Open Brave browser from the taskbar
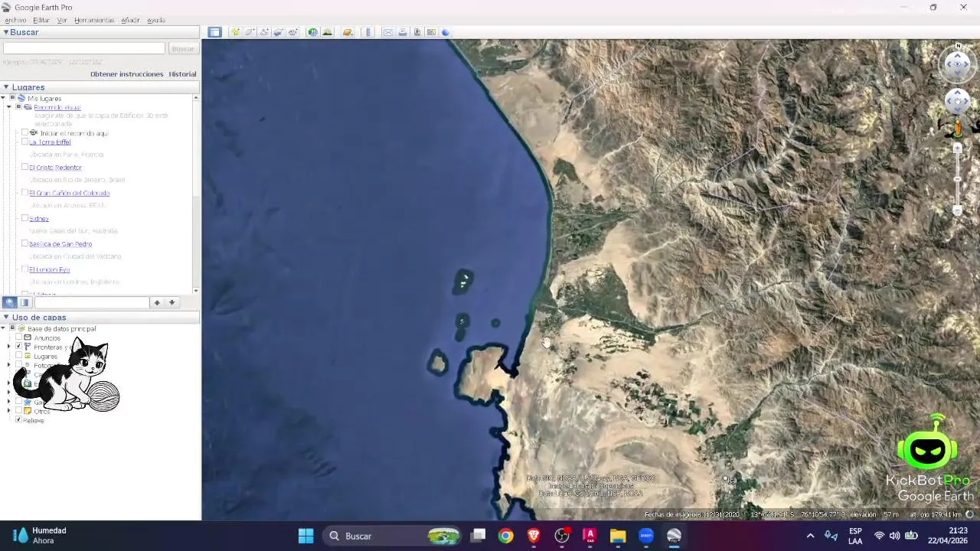 (534, 536)
